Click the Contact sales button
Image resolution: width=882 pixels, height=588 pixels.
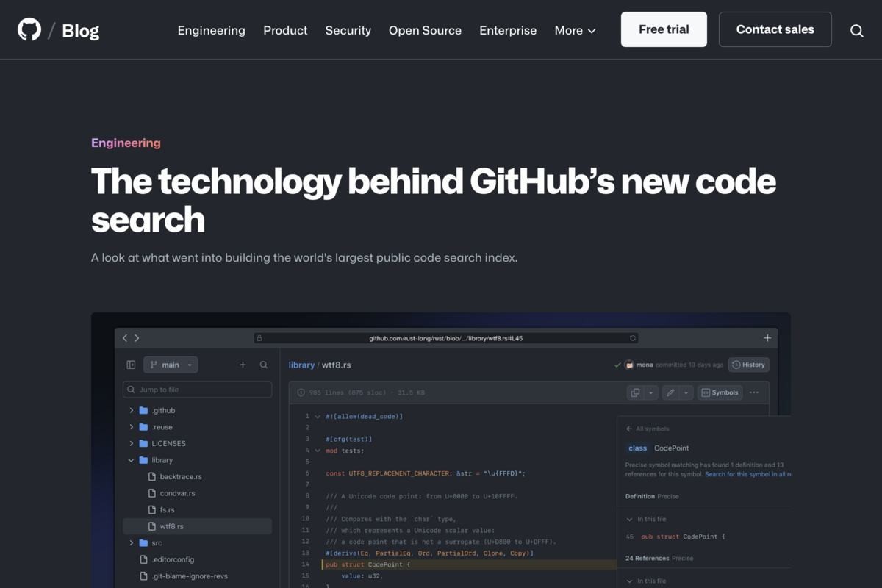pyautogui.click(x=775, y=29)
